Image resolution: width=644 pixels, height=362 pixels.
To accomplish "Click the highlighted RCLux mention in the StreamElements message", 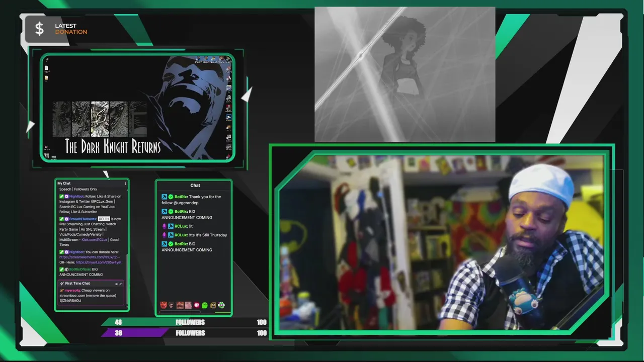I will point(104,219).
